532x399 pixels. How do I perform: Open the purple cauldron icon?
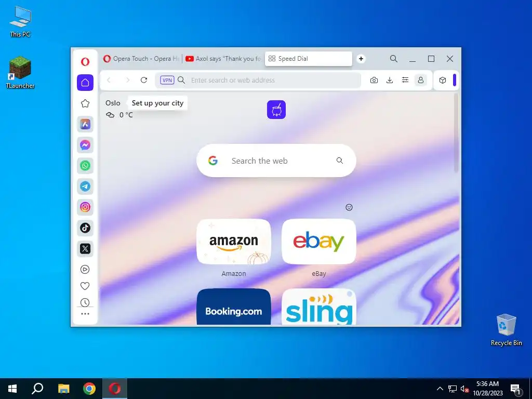coord(276,110)
